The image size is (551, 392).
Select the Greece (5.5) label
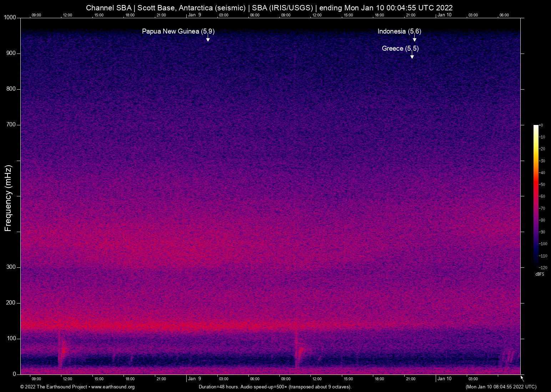point(400,49)
